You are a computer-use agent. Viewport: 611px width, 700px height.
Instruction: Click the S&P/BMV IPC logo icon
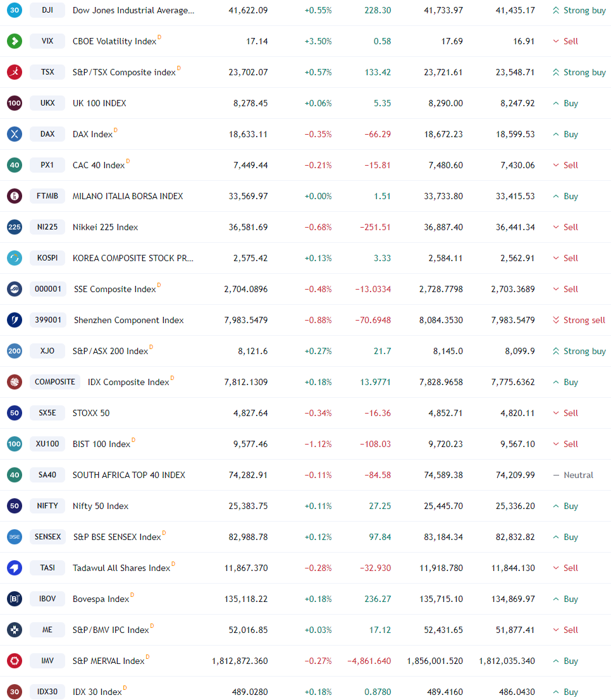click(x=15, y=630)
